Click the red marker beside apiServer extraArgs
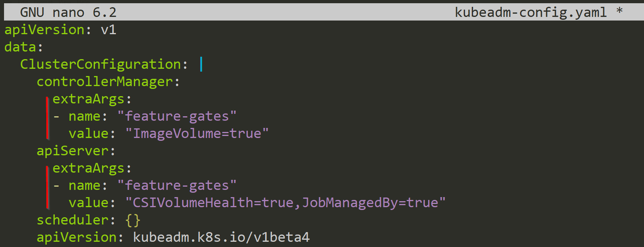This screenshot has width=644, height=247. click(47, 187)
